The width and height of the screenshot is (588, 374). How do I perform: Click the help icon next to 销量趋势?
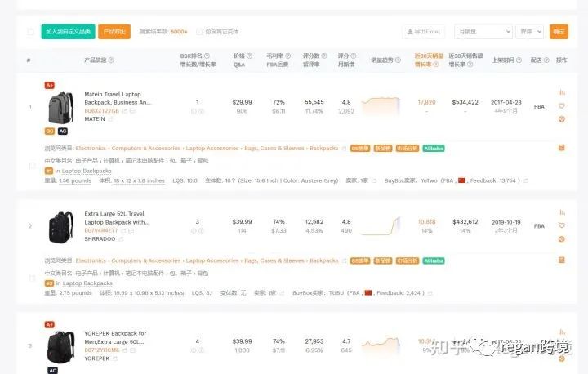click(398, 60)
